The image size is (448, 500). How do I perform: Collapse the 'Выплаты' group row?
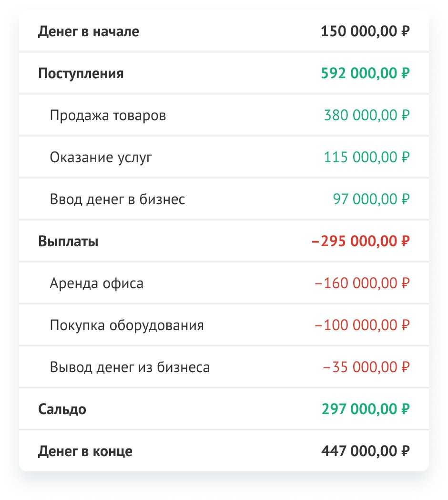68,242
